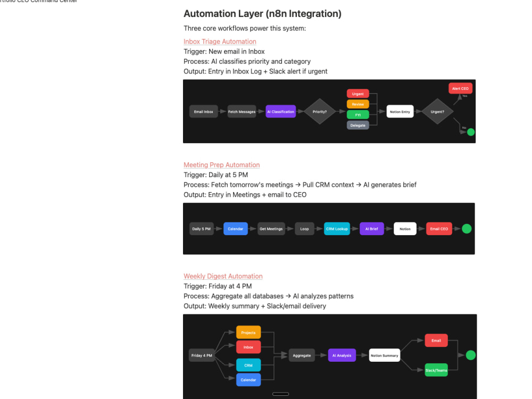Click 'Trigger: New email in Inbox' line
The image size is (532, 399).
pos(224,52)
